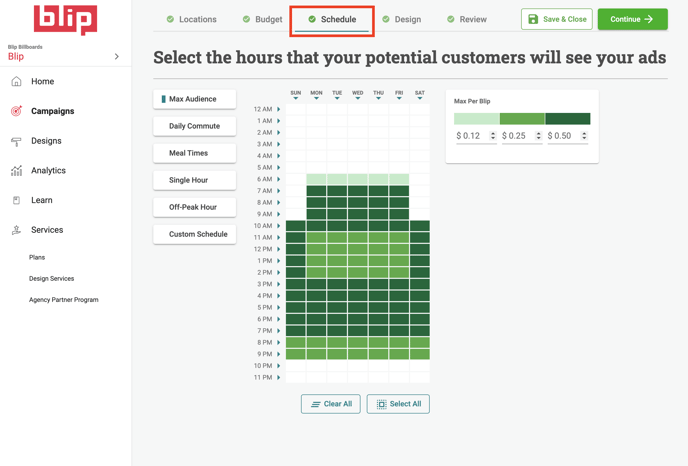Click the Services hand icon
This screenshot has width=688, height=466.
point(16,230)
